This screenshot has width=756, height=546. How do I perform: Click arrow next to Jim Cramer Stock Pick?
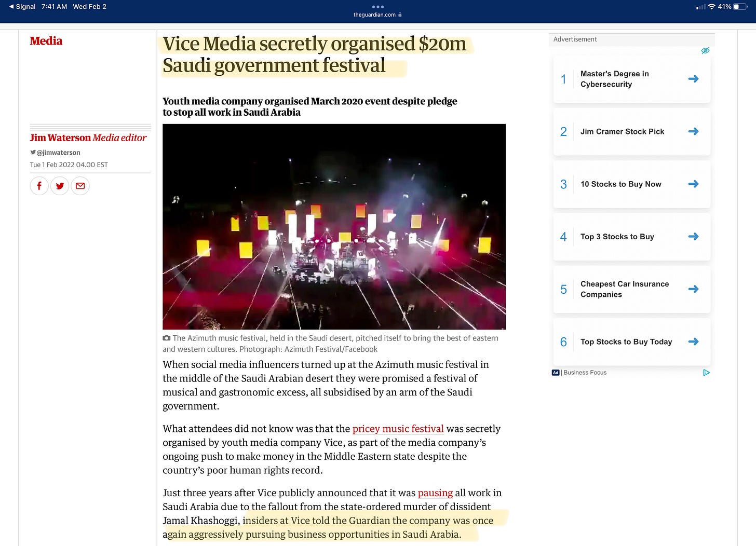(693, 131)
